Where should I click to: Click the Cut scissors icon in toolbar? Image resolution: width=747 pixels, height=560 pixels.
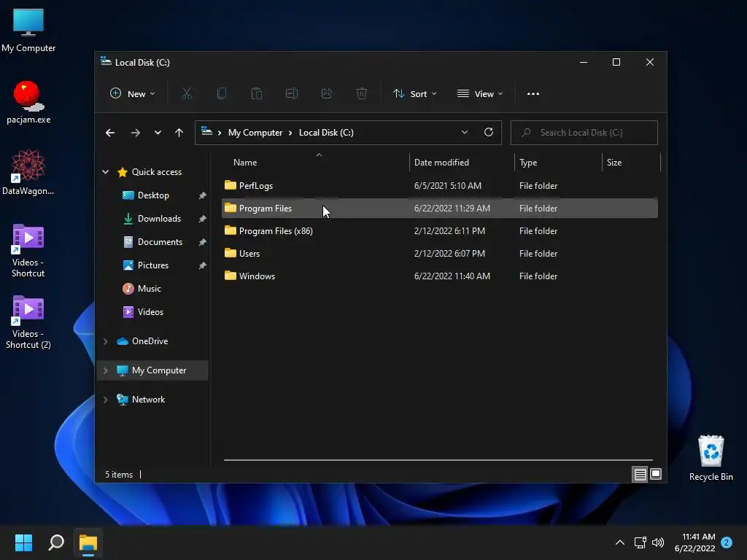tap(186, 94)
